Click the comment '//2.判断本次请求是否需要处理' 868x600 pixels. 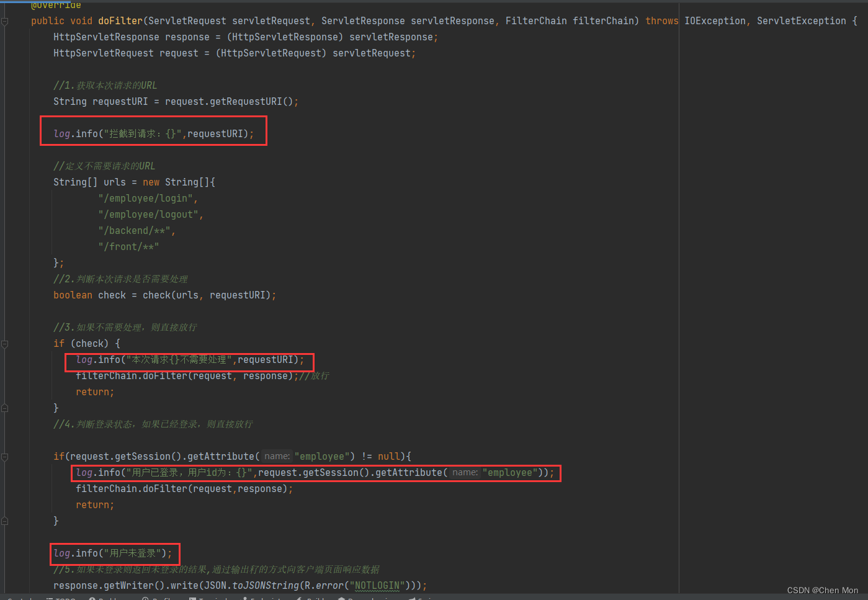point(120,279)
